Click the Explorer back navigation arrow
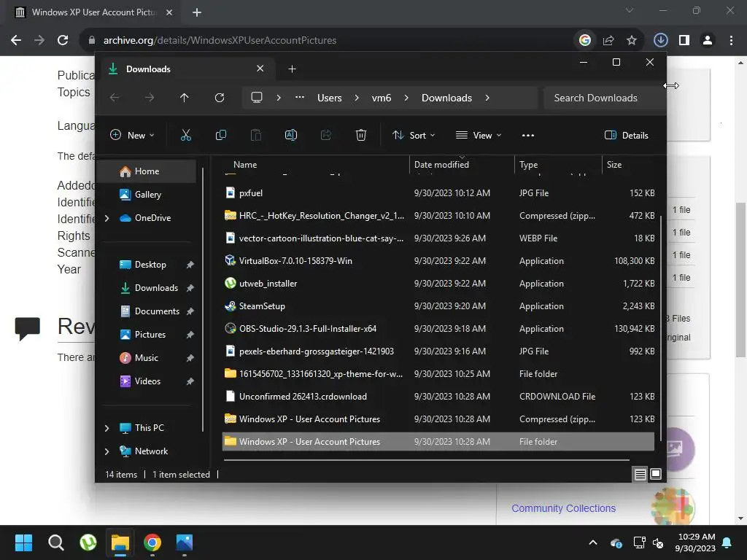The height and width of the screenshot is (560, 747). 115,98
